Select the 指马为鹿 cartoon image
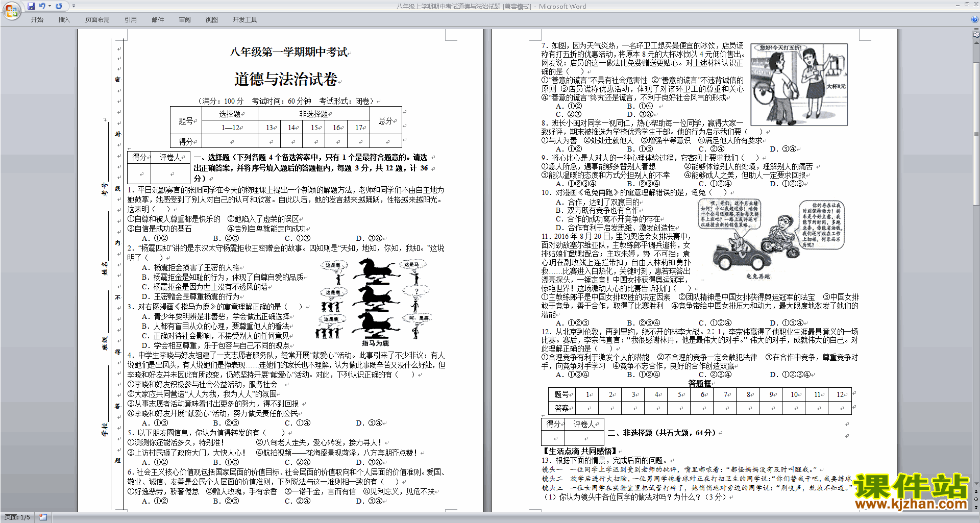Image resolution: width=980 pixels, height=523 pixels. tap(375, 302)
